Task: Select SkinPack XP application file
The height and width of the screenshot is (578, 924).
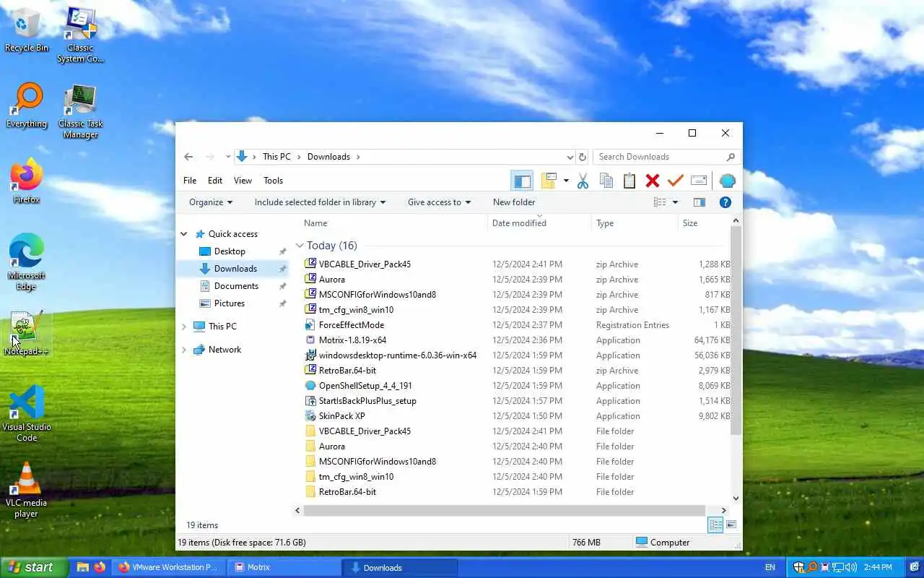Action: 341,416
